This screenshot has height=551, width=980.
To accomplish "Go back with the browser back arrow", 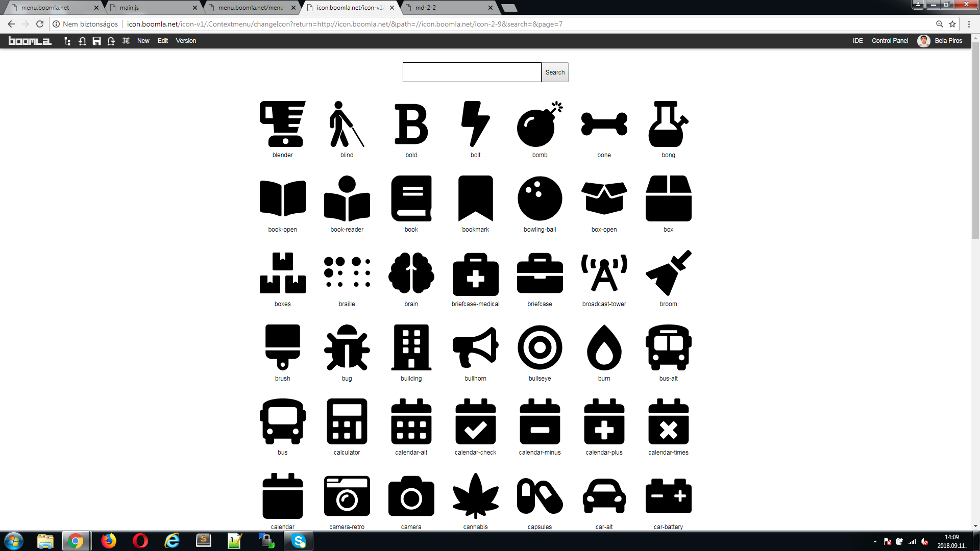I will point(11,24).
